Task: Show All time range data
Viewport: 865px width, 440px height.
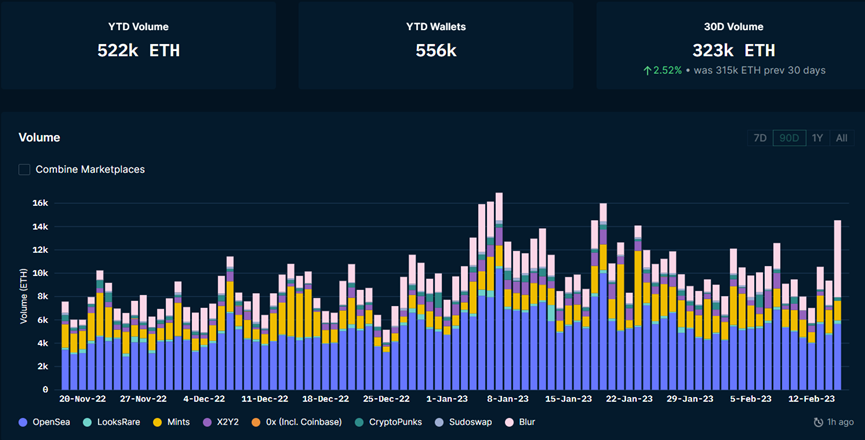Action: (841, 138)
